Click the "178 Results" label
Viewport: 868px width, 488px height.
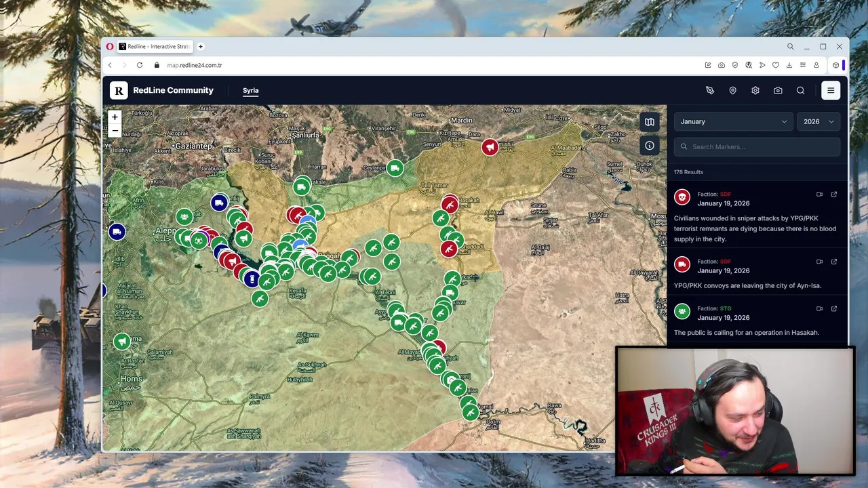[688, 172]
